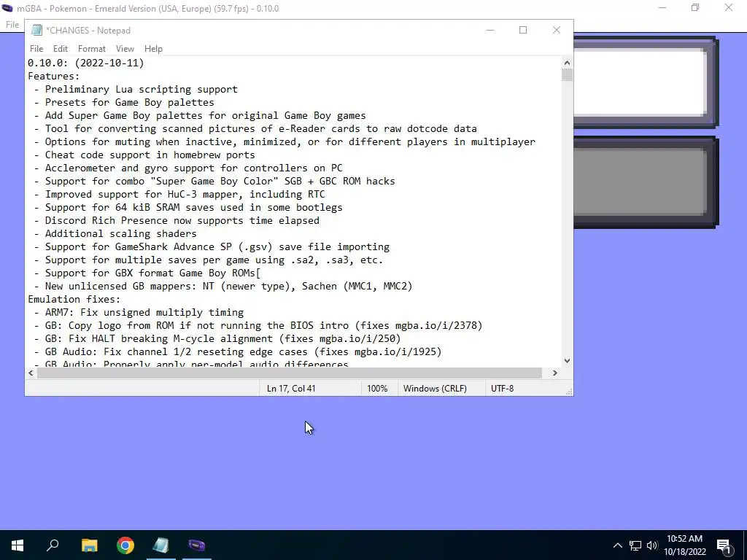Click the 100% zoom status entry
Image resolution: width=747 pixels, height=560 pixels.
[377, 389]
